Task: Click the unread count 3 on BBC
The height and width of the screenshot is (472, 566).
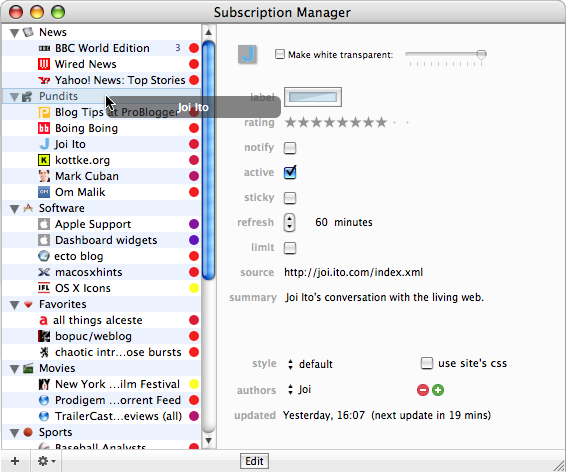Action: [x=178, y=48]
